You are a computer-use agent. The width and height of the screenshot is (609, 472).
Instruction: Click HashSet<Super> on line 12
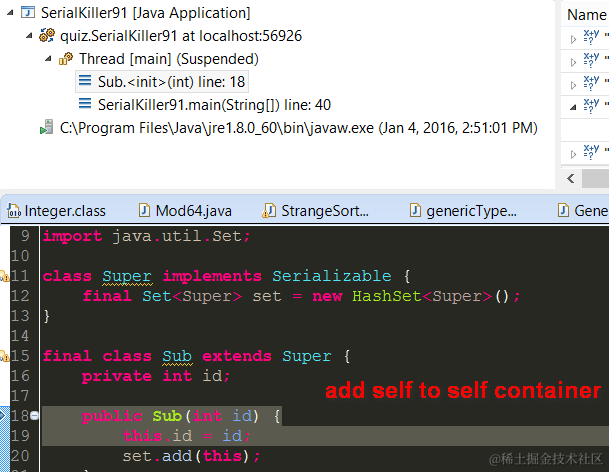422,296
